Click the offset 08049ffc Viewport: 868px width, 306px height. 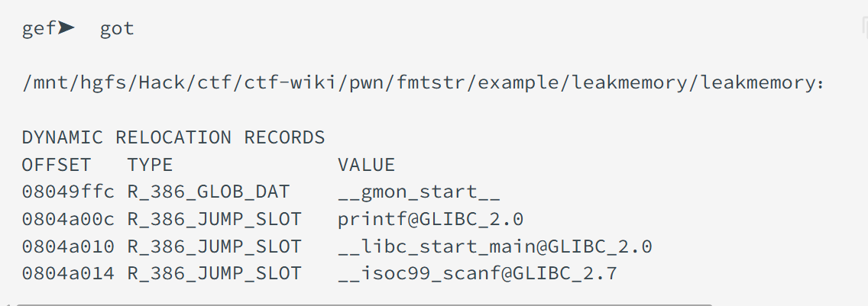pyautogui.click(x=67, y=192)
